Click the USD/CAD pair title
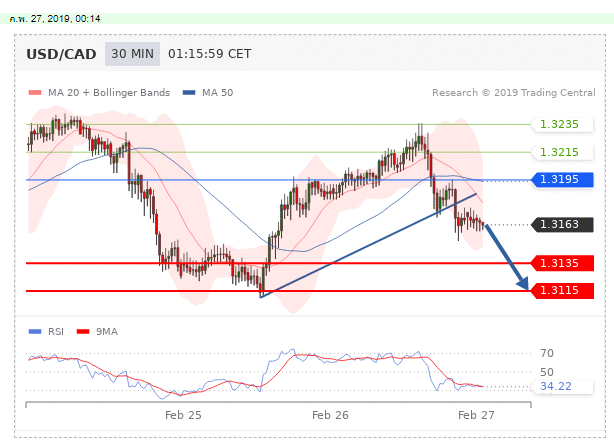Viewport: 614px width, 443px height. (61, 54)
